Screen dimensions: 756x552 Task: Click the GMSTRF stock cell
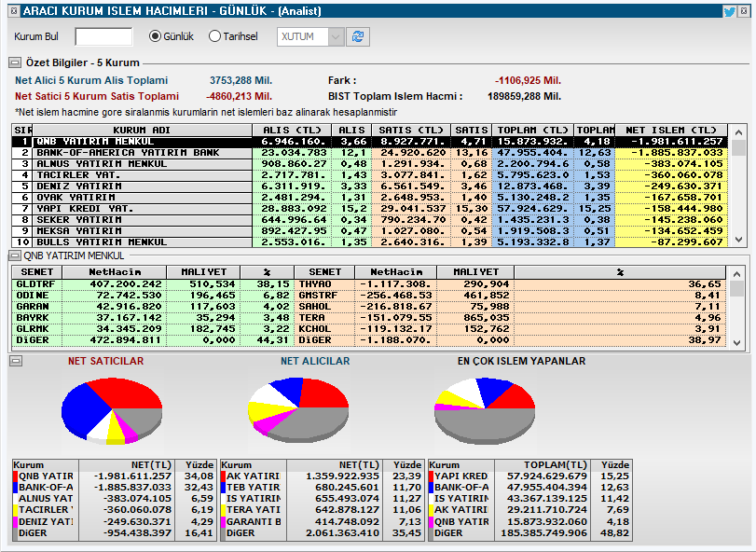pos(324,296)
